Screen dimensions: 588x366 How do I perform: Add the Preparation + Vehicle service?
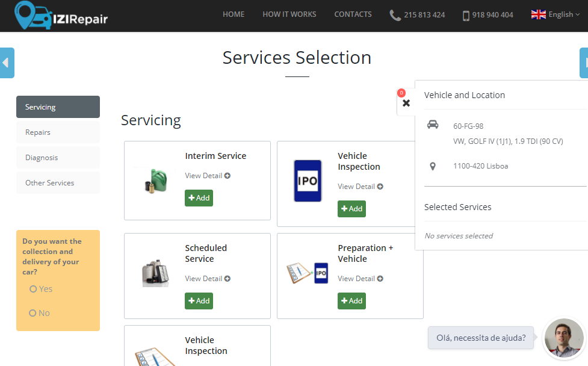(x=351, y=301)
